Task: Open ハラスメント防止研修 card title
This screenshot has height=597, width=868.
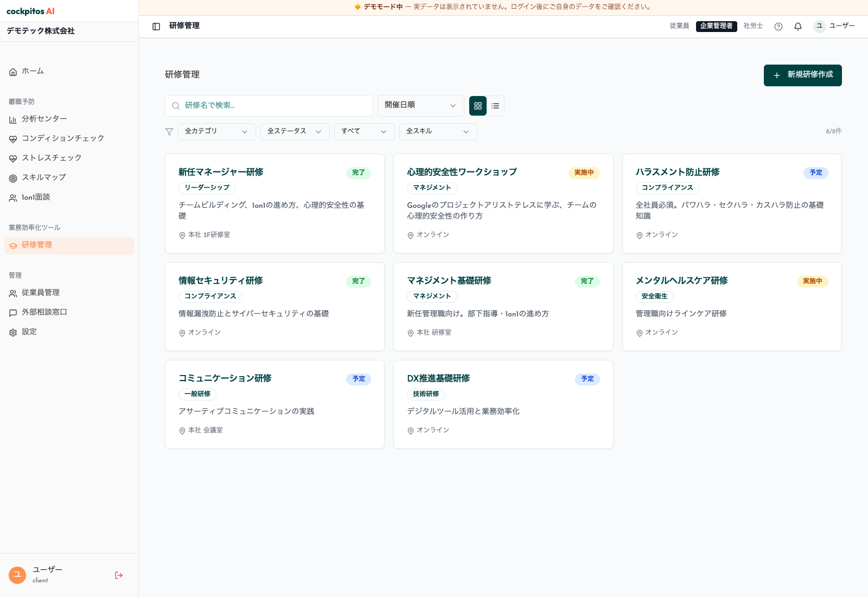Action: click(x=678, y=172)
